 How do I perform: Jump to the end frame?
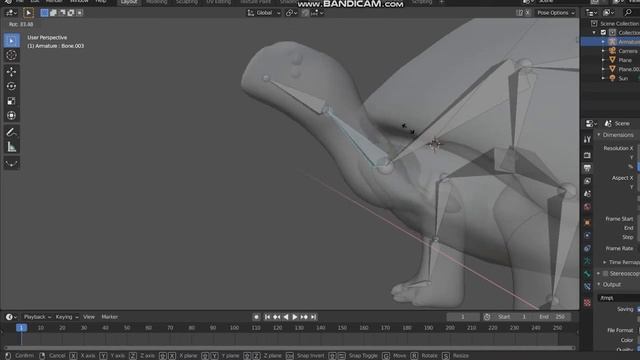pyautogui.click(x=313, y=317)
